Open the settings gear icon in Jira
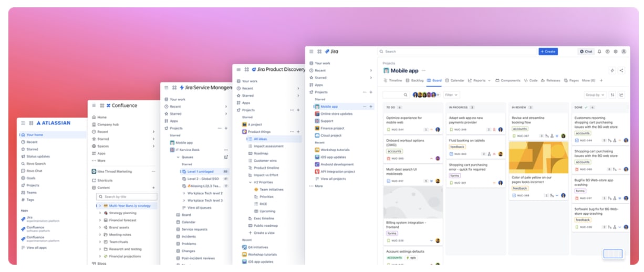Viewport: 644px width, 272px height. coord(616,51)
